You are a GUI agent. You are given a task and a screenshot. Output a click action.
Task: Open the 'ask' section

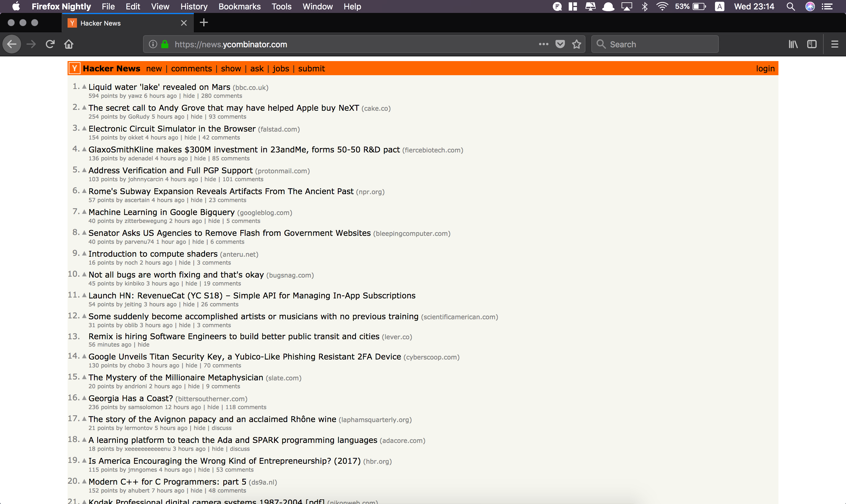tap(257, 69)
